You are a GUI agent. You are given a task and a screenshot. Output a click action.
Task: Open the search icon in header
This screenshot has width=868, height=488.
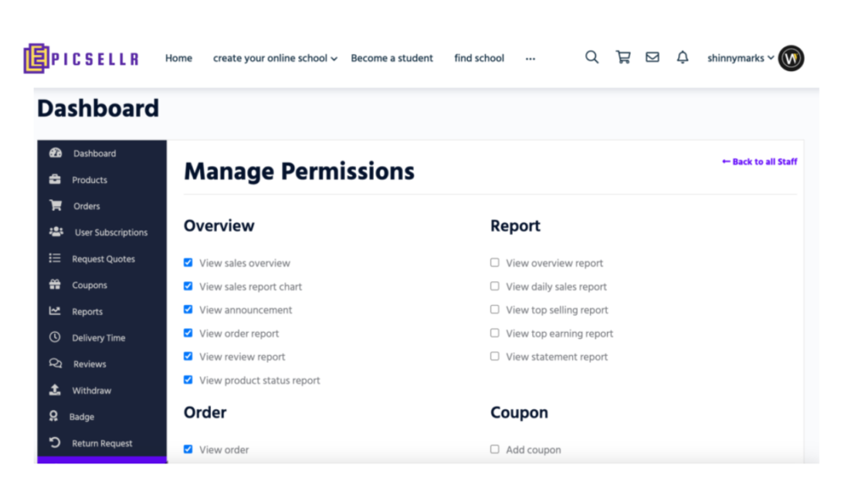pyautogui.click(x=592, y=57)
